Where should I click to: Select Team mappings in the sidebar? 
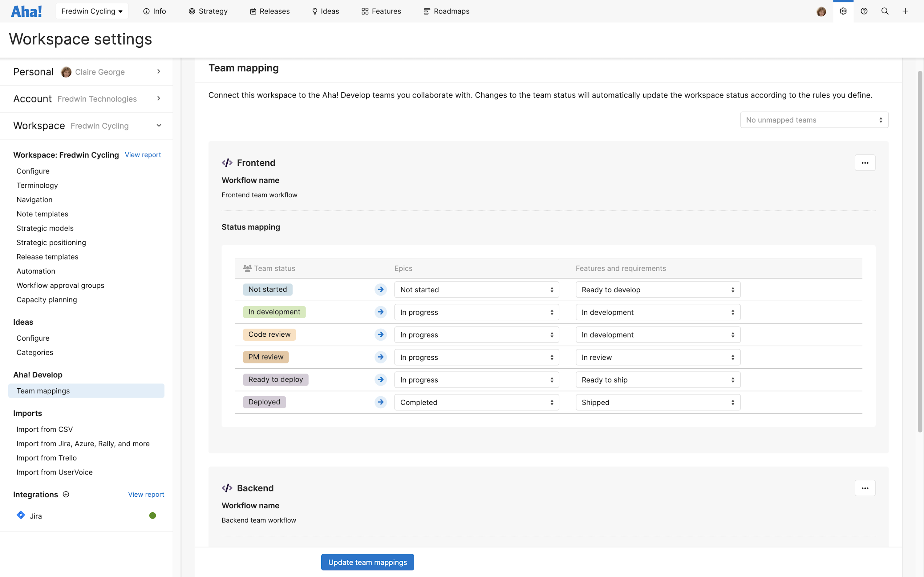[43, 391]
